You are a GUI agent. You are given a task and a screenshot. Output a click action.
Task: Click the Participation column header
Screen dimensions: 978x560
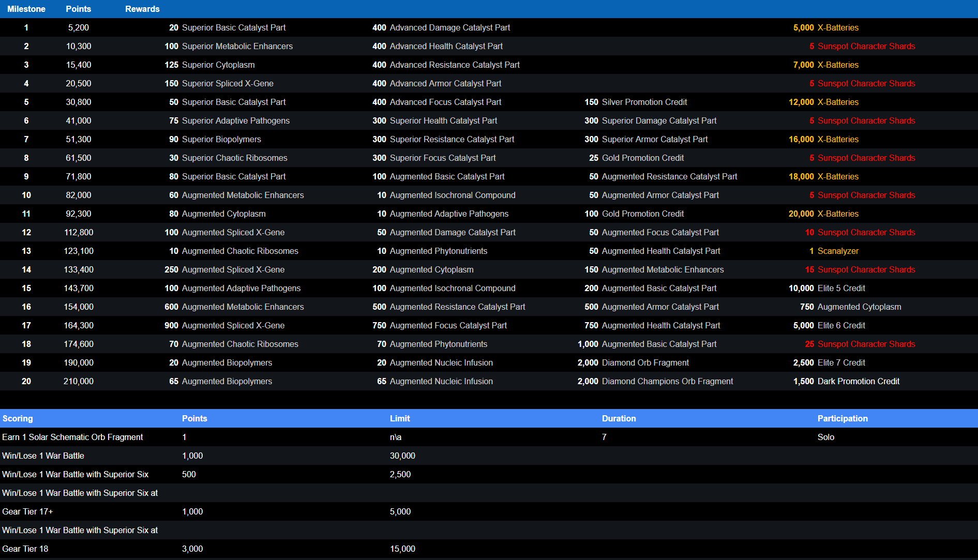[x=842, y=418]
